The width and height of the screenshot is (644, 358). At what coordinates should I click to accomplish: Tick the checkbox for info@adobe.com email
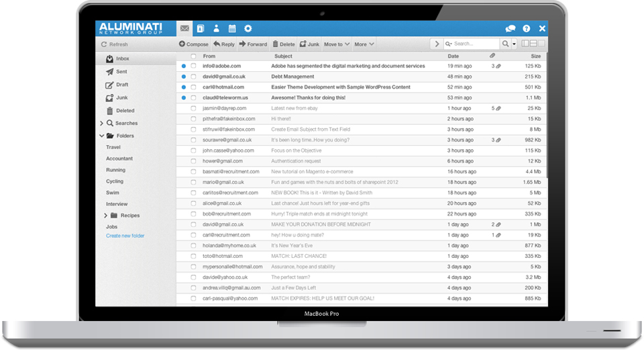[193, 66]
